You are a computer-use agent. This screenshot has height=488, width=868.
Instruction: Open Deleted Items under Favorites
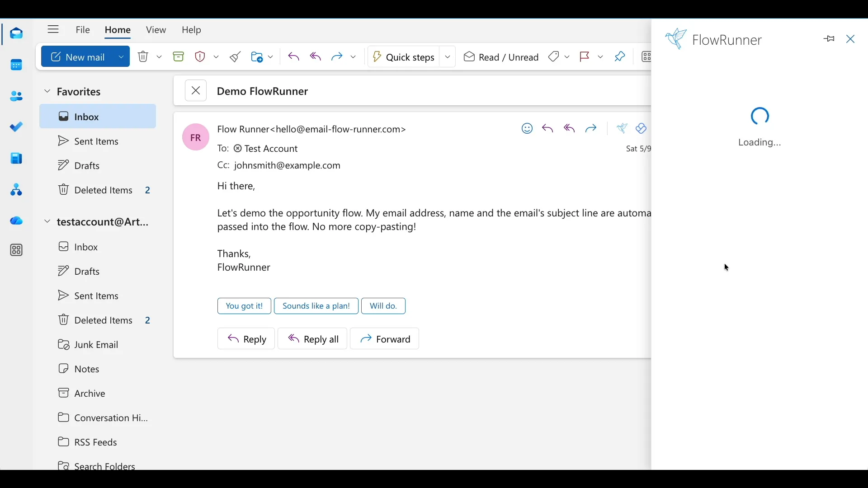98,191
